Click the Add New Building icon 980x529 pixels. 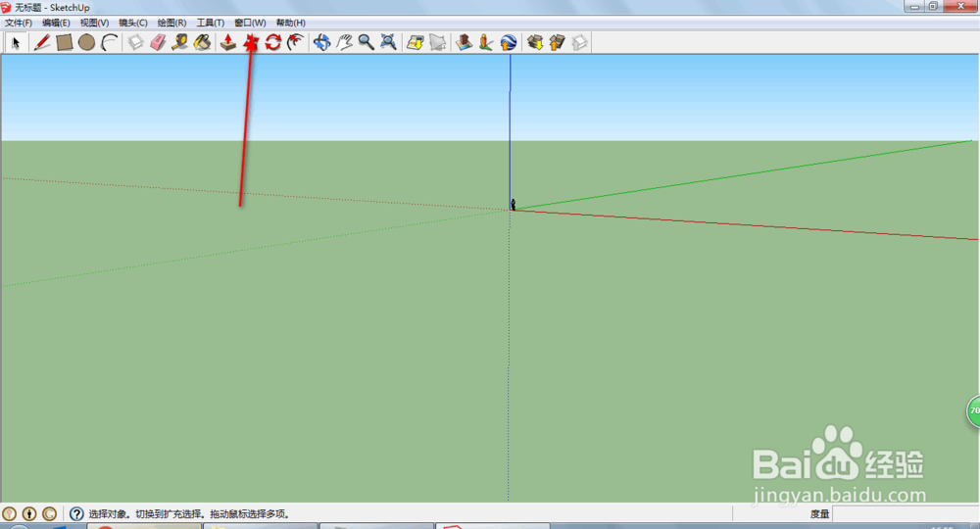tap(464, 42)
